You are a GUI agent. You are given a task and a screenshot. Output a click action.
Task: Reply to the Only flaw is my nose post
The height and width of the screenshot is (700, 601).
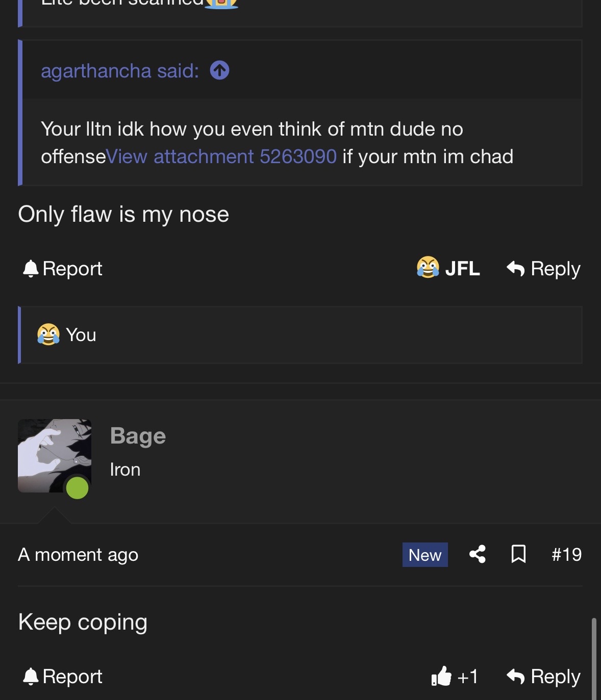[543, 268]
